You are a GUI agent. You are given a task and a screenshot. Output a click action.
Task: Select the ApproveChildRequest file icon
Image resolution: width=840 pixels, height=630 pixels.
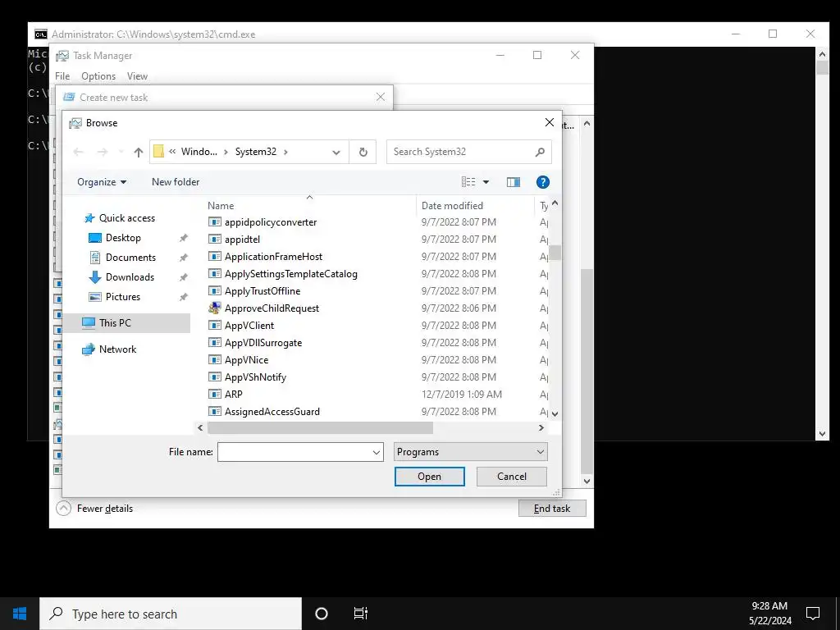215,308
